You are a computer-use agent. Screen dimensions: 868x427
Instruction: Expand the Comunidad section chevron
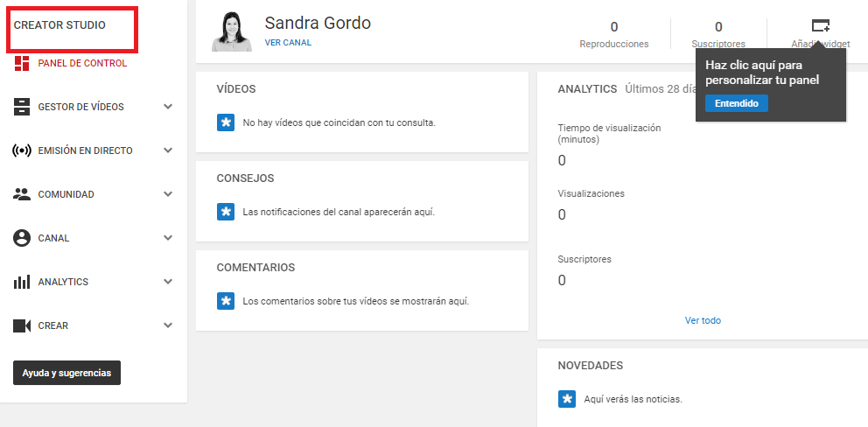[x=168, y=194]
